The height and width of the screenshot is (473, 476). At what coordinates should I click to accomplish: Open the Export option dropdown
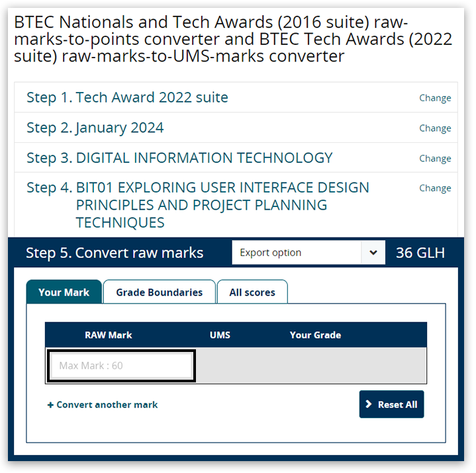[x=297, y=253]
